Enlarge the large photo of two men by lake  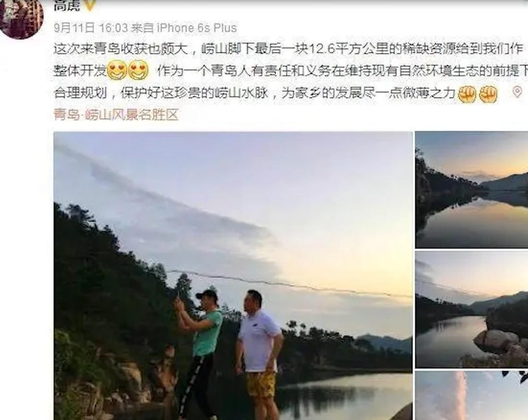(233, 275)
